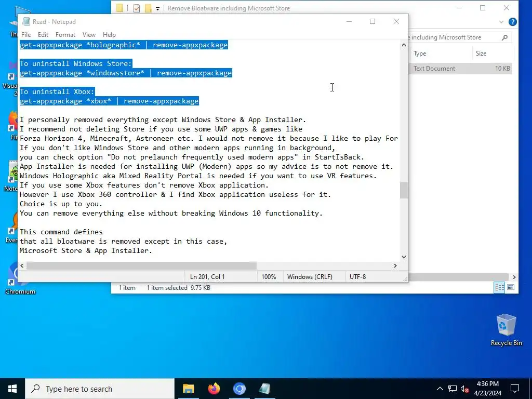Click the windowsstore remove-appxpackage command line

click(x=126, y=73)
